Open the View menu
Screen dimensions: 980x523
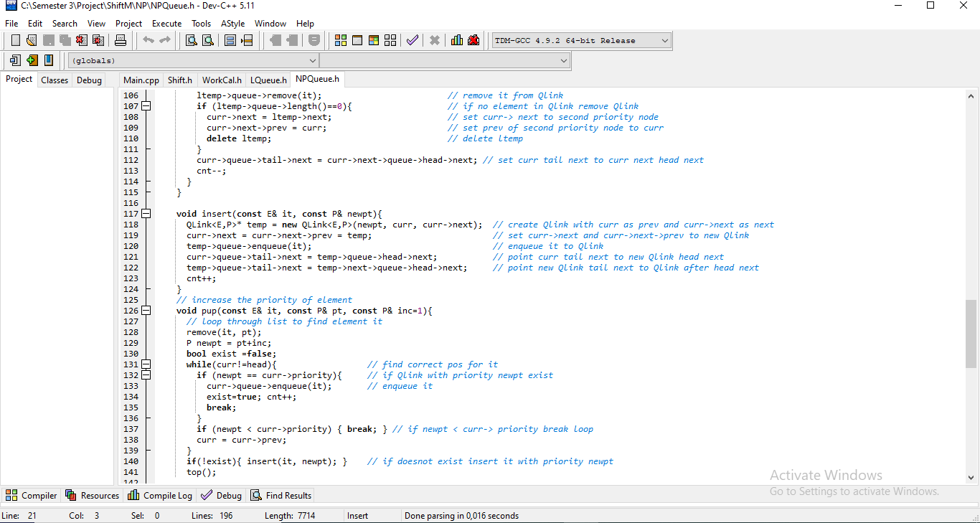pos(96,24)
